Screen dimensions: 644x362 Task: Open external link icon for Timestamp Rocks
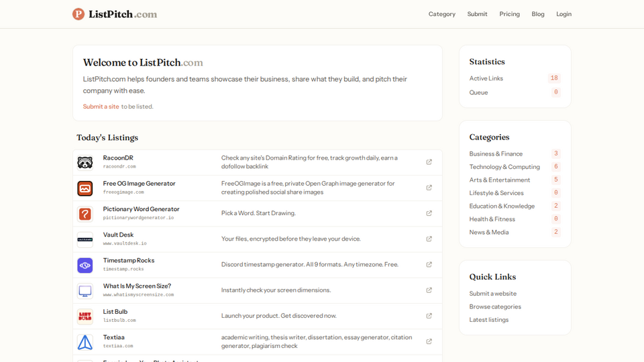point(429,265)
